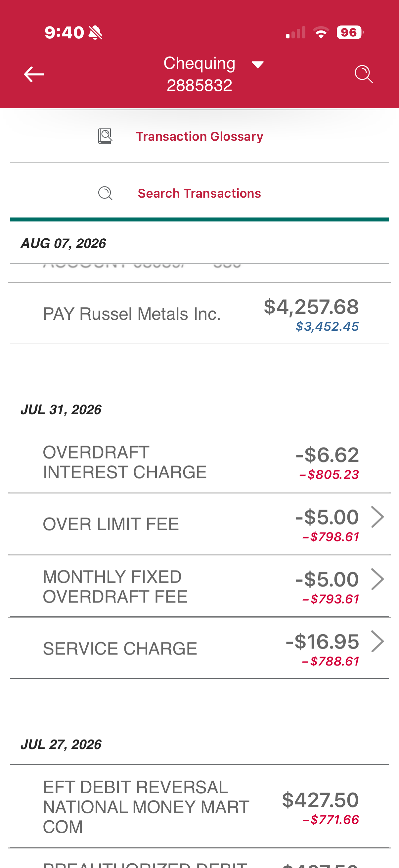Open the Transaction Glossary link
The width and height of the screenshot is (399, 868).
coord(199,136)
